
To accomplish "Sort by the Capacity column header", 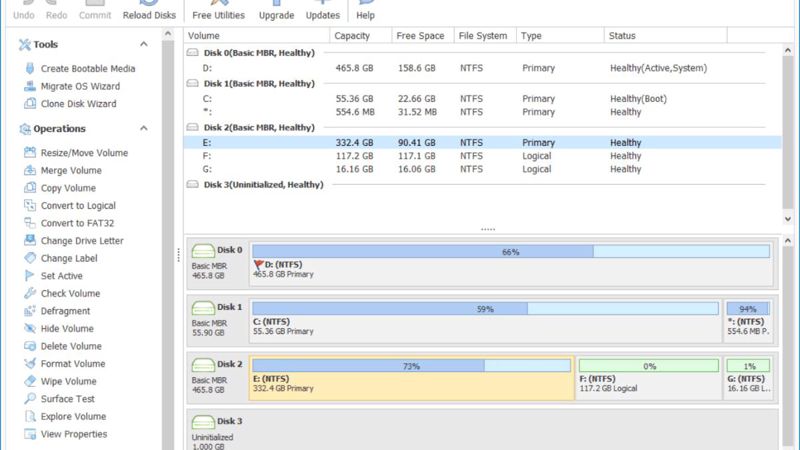I will [x=361, y=36].
